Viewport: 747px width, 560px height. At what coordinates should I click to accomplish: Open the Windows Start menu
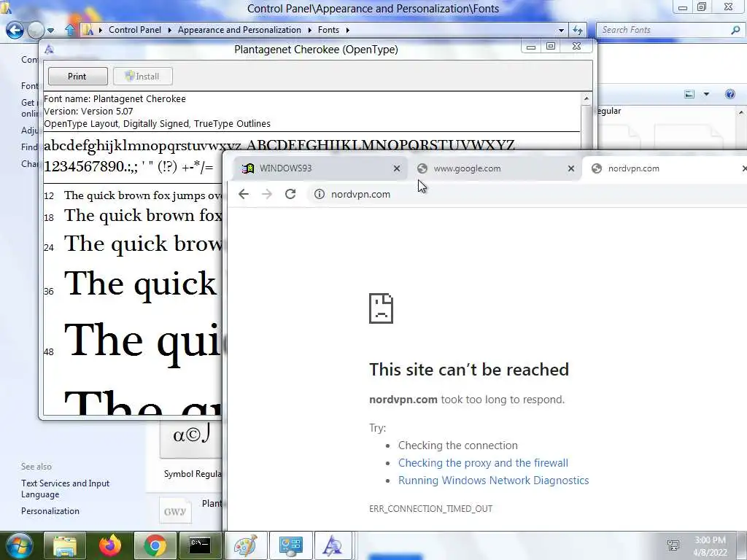point(18,545)
